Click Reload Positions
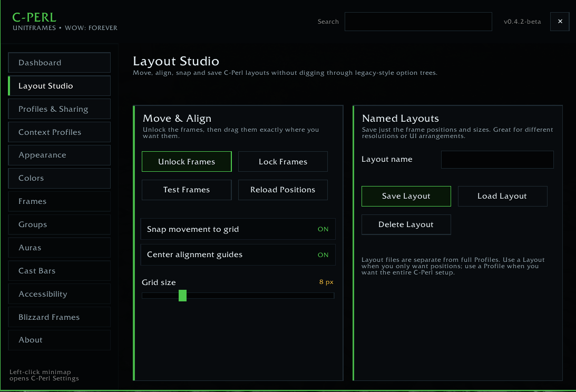The width and height of the screenshot is (576, 392). pyautogui.click(x=283, y=190)
